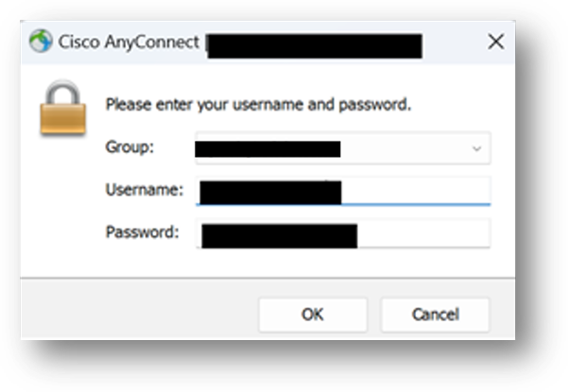
Task: Click the golden padlock icon
Action: coord(63,111)
